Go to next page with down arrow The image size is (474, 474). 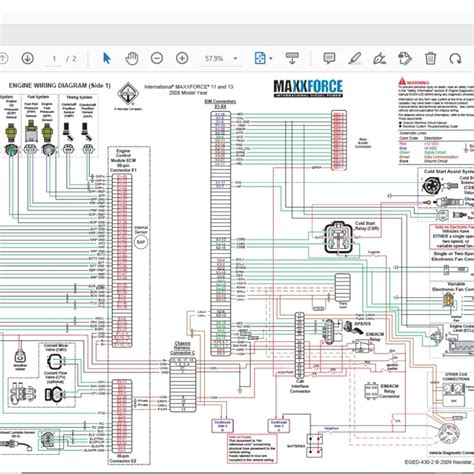coord(28,58)
